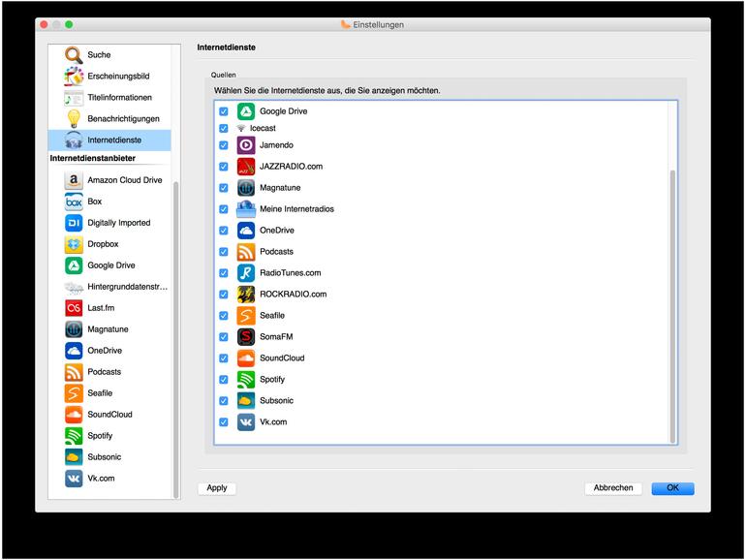Select the Erscheinungsbild text in sidebar
This screenshot has width=746, height=560.
coord(118,77)
